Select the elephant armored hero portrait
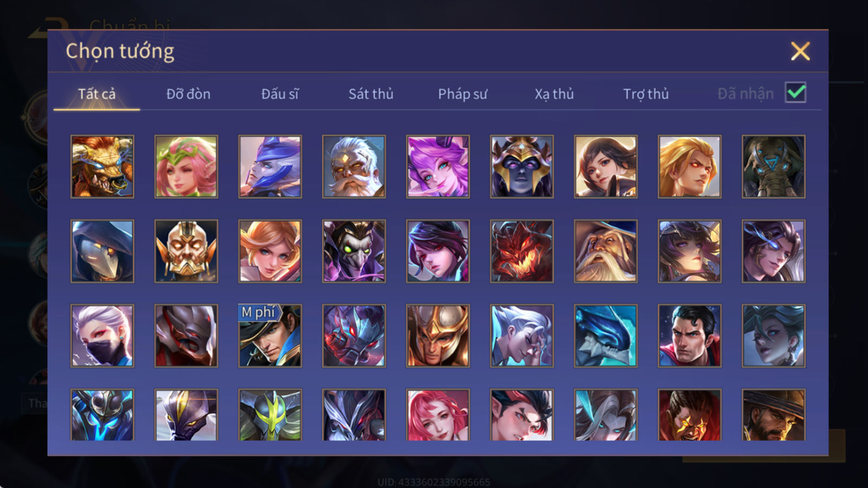Screen dimensions: 868x488 pos(774,166)
